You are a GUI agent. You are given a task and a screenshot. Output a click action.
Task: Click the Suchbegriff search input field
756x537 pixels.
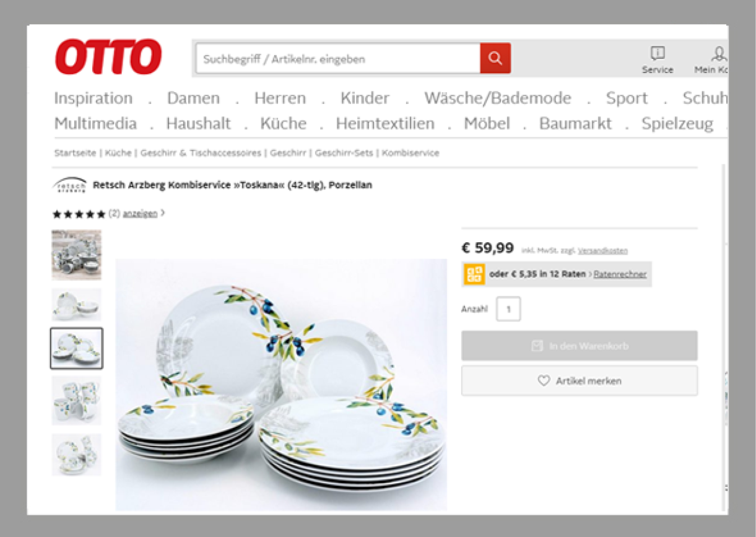tap(338, 59)
